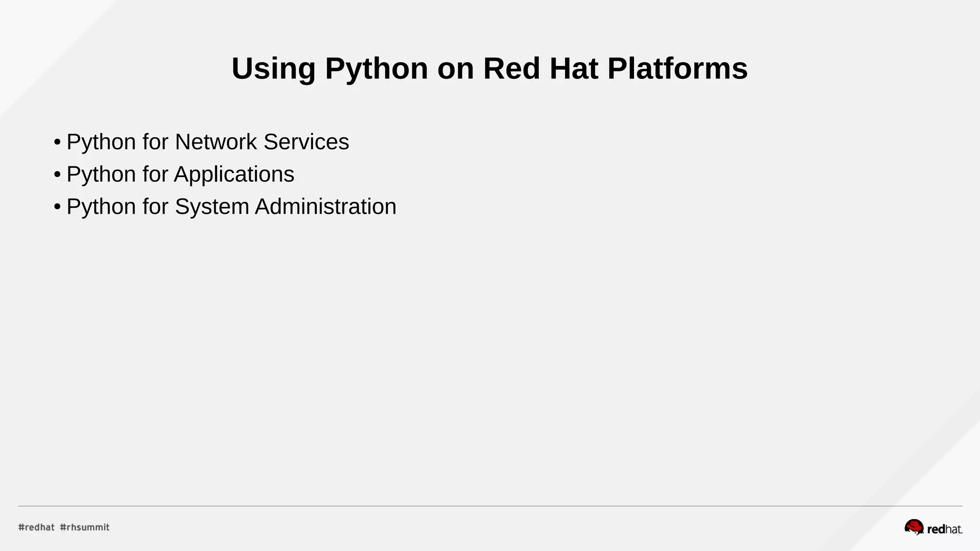
Task: Click the Python for Network Services bullet text
Action: click(208, 142)
